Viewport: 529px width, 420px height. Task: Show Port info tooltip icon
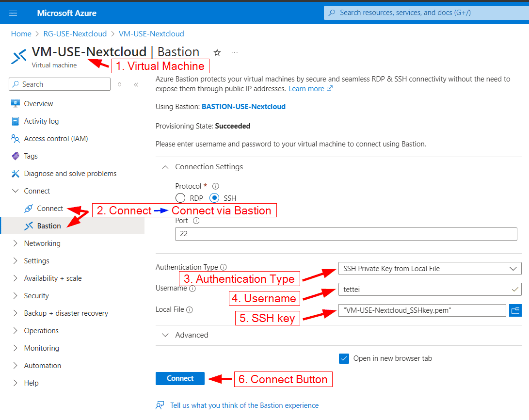[196, 221]
